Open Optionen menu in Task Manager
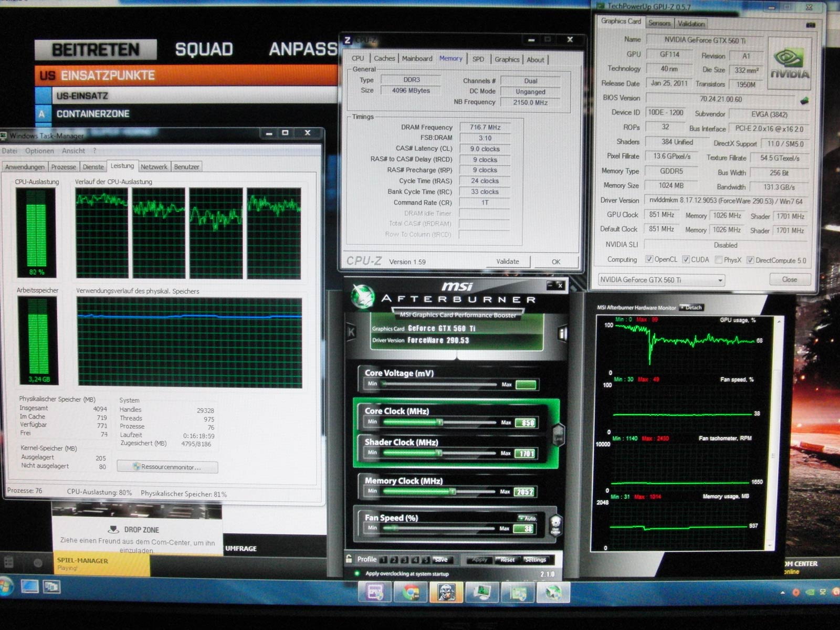Image resolution: width=840 pixels, height=630 pixels. pos(39,151)
